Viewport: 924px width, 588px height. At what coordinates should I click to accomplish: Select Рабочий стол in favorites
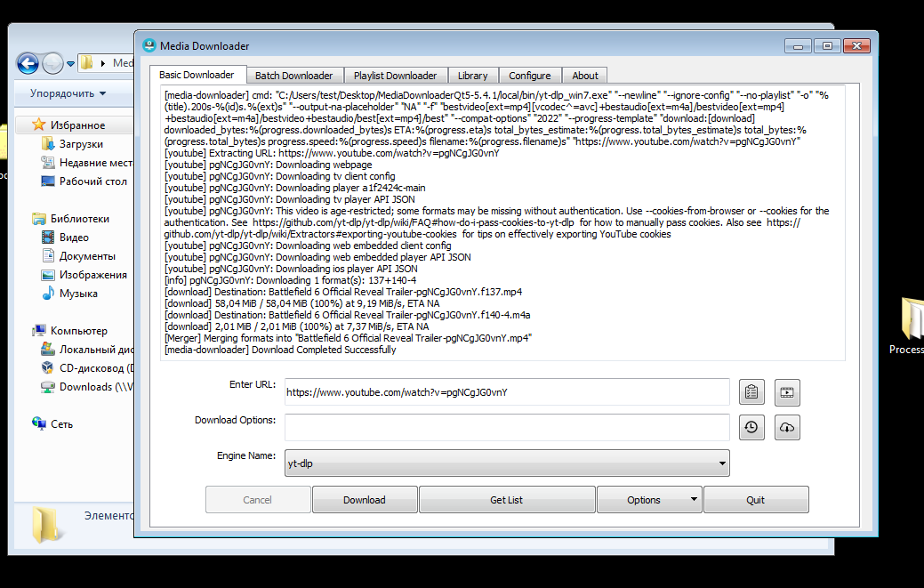tap(92, 181)
